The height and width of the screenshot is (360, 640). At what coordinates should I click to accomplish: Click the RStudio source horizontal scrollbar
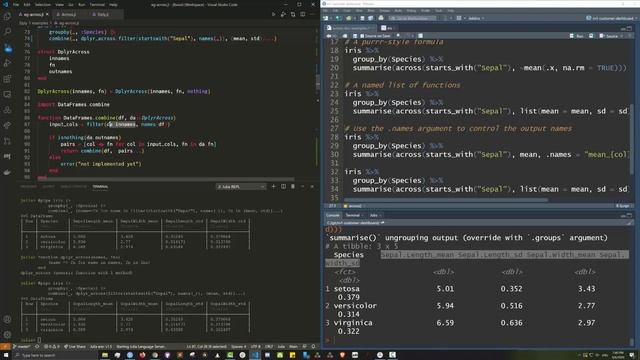point(447,200)
